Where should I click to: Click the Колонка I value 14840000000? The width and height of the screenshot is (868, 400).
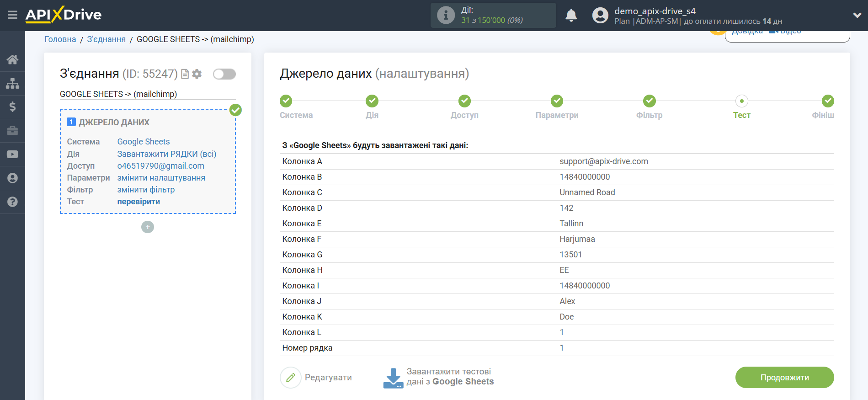tap(585, 286)
